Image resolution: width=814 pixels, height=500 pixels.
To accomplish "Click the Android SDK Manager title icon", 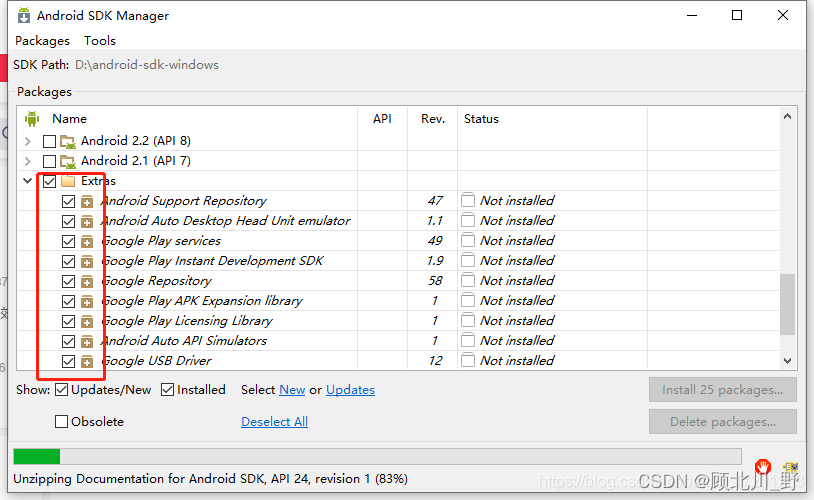I will 24,16.
